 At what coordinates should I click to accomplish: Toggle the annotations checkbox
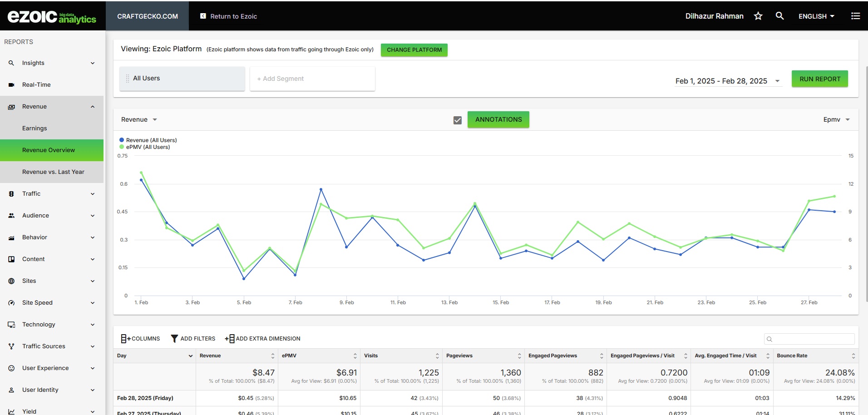[x=458, y=120]
